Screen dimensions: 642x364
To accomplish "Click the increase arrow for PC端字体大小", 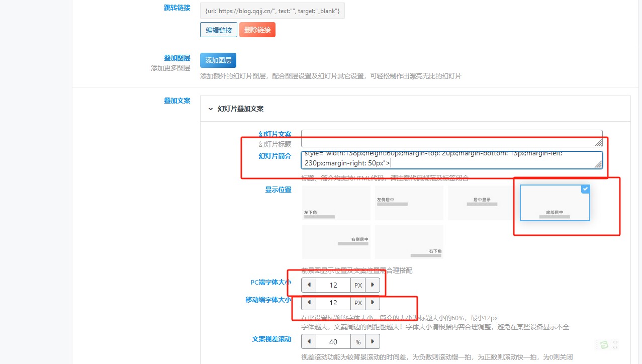I will [x=372, y=285].
